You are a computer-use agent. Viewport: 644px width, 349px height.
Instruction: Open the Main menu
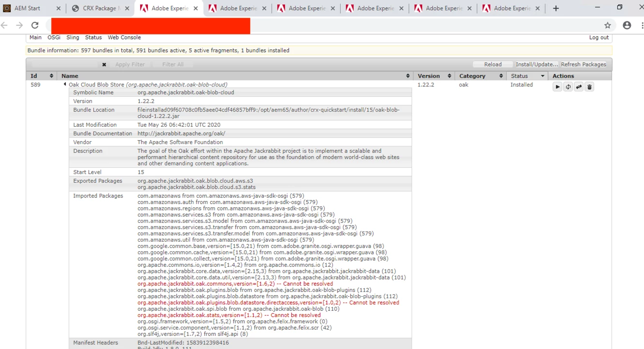(x=35, y=37)
